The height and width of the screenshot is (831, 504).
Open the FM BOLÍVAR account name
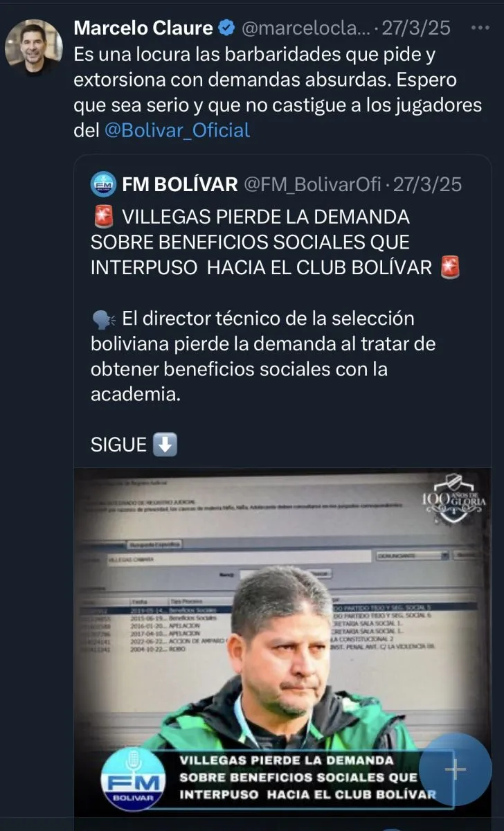(180, 184)
